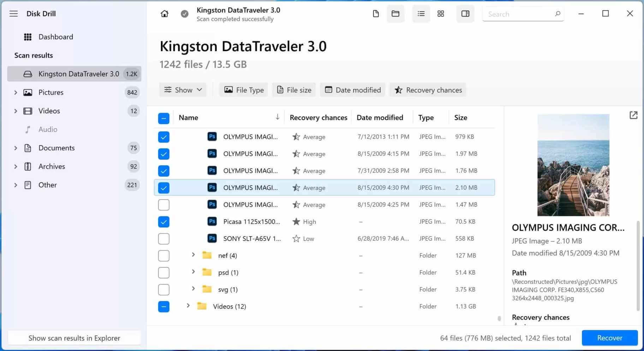Image resolution: width=644 pixels, height=351 pixels.
Task: Expand the nef (4) folder
Action: coord(193,255)
